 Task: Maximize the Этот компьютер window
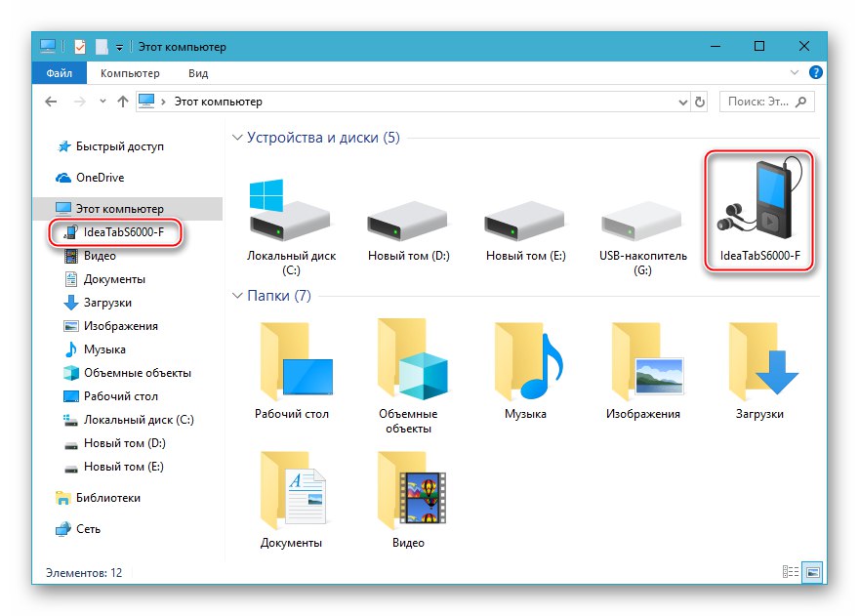point(759,47)
